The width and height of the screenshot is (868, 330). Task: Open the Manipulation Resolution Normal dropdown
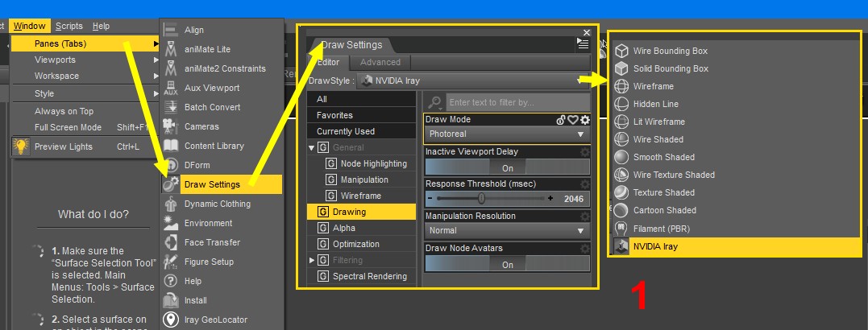[x=507, y=230]
